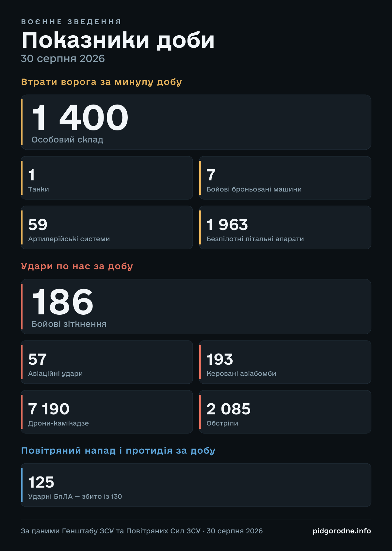Image resolution: width=392 pixels, height=551 pixels.
Task: Open the 'Бойові зіткнення' 186 card
Action: [196, 307]
